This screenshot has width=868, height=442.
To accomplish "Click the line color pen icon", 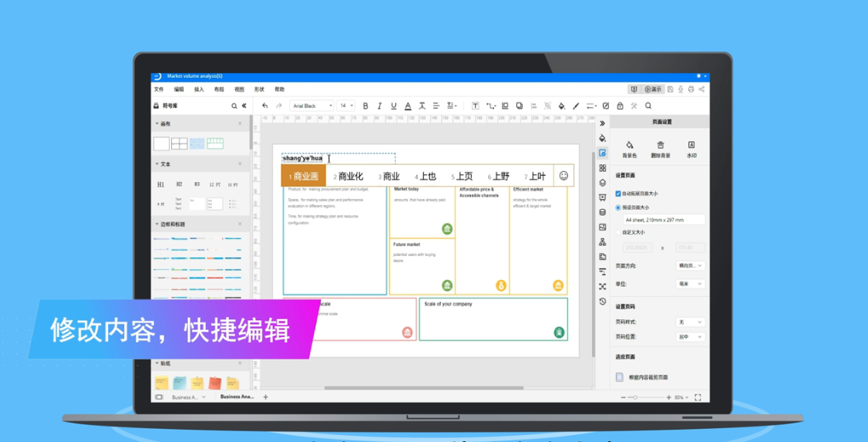I will pyautogui.click(x=576, y=106).
